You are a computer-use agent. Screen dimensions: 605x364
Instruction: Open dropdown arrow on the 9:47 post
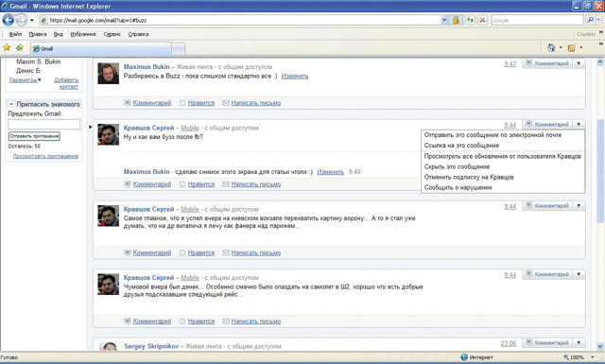579,63
